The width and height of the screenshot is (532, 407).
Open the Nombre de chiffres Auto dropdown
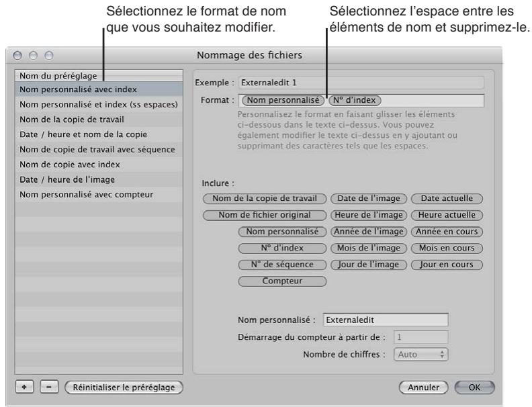tap(420, 355)
